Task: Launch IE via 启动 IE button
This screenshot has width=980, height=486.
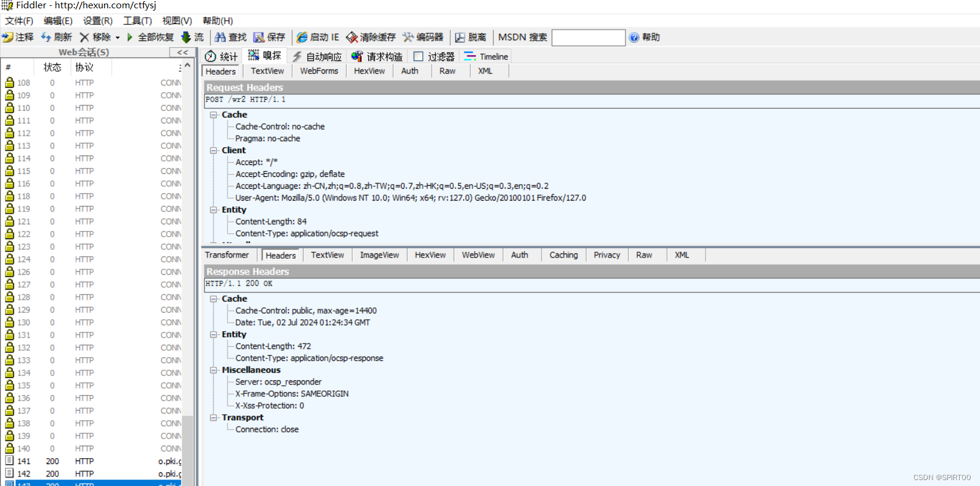Action: (318, 37)
